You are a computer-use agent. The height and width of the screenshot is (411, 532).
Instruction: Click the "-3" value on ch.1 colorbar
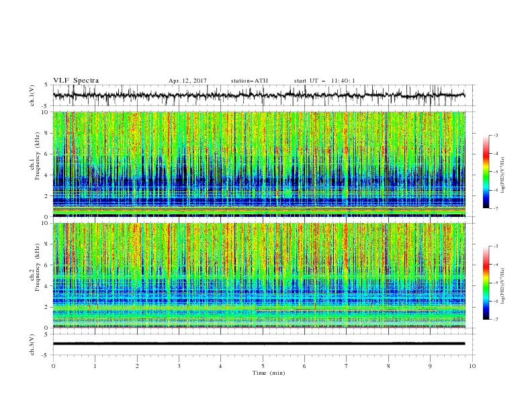(496, 135)
